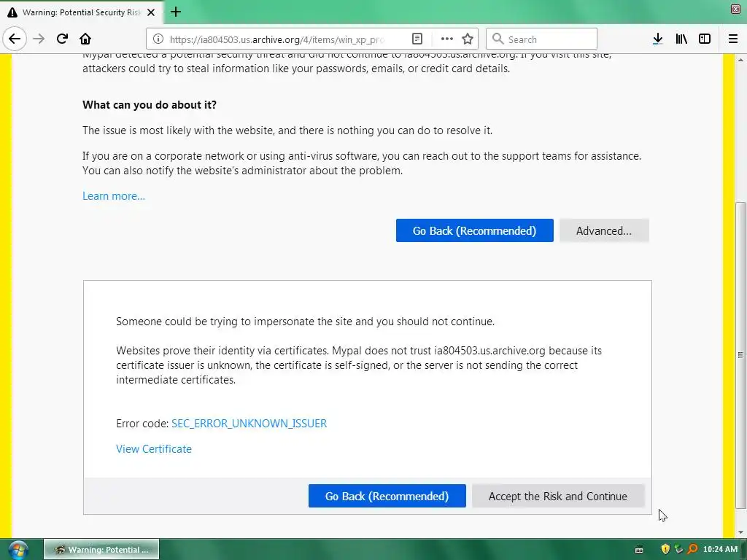The height and width of the screenshot is (560, 747).
Task: Click the vertical scrollbar thumb
Action: click(x=740, y=355)
